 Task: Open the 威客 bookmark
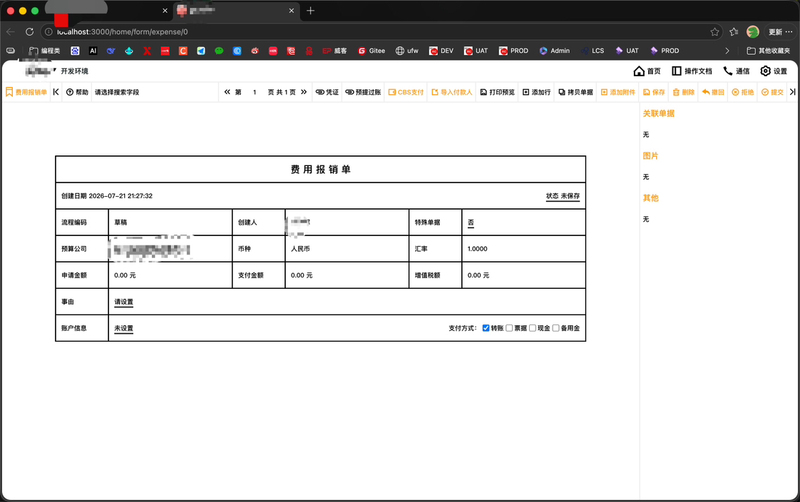pos(335,51)
